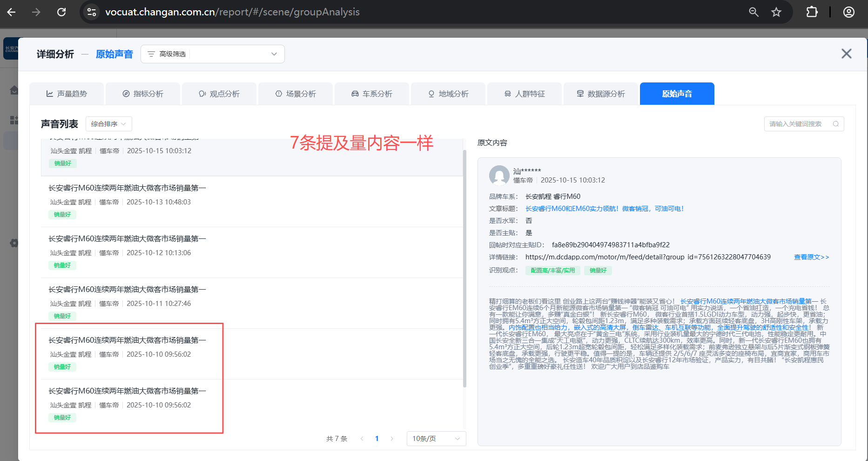Click the filter icon inside 高级筛选 box
This screenshot has height=461, width=868.
(150, 54)
